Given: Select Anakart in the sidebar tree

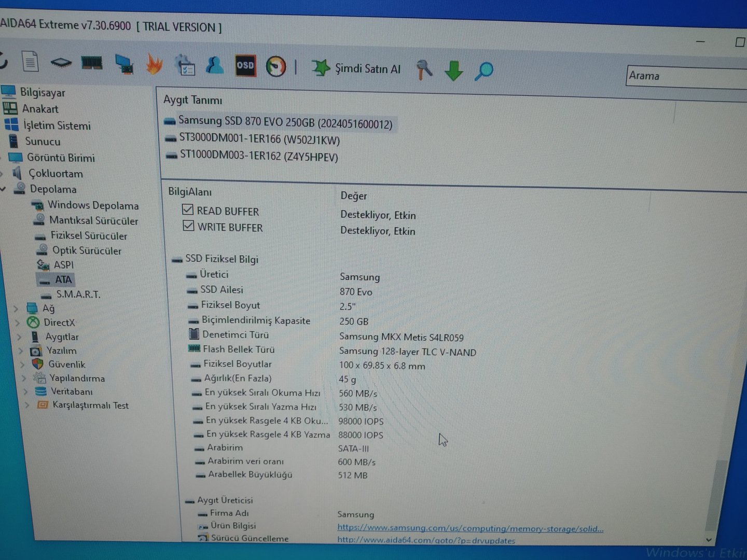Looking at the screenshot, I should pos(40,109).
